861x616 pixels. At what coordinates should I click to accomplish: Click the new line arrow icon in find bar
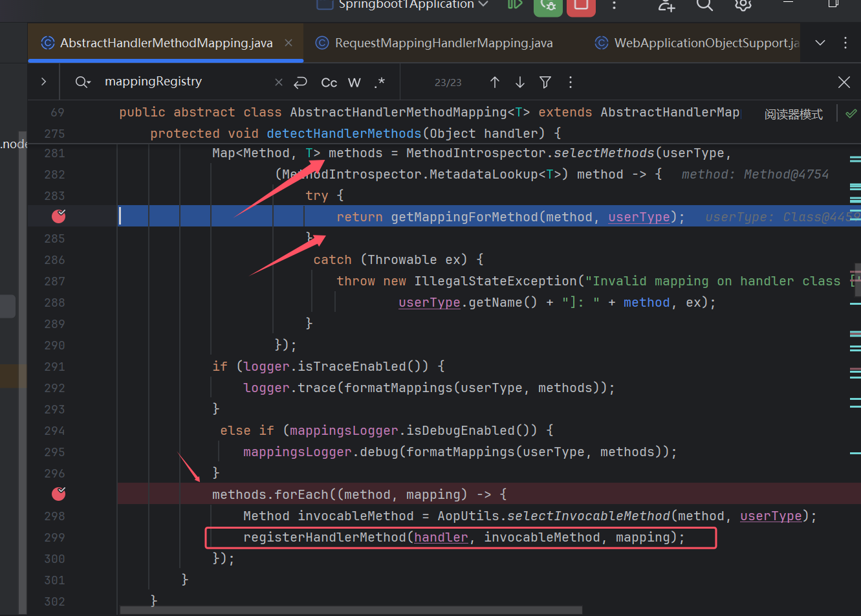point(300,82)
